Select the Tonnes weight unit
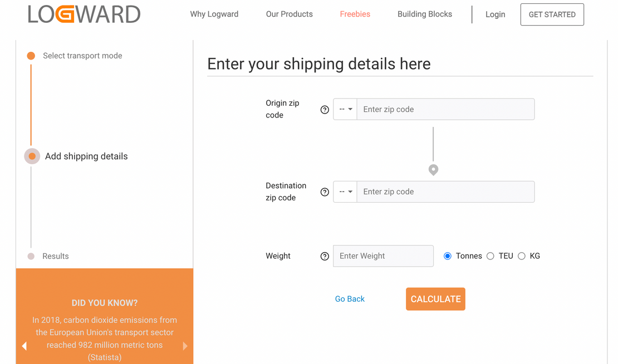618x364 pixels. pyautogui.click(x=448, y=256)
